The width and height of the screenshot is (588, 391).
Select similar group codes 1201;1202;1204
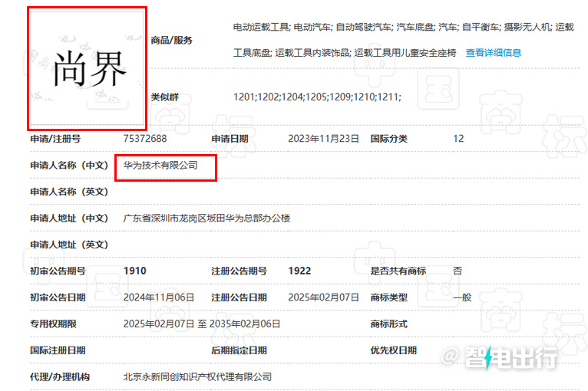268,97
